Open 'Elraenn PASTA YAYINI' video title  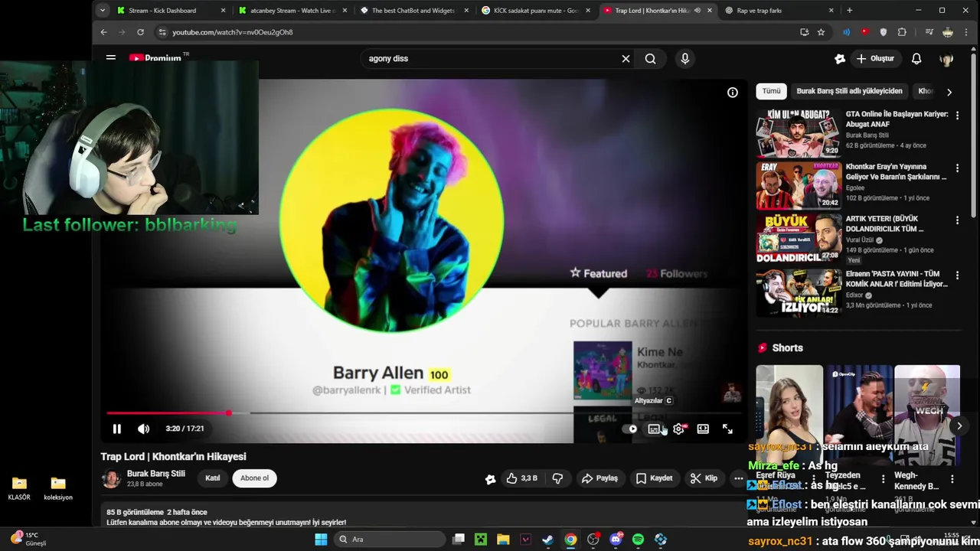point(897,279)
